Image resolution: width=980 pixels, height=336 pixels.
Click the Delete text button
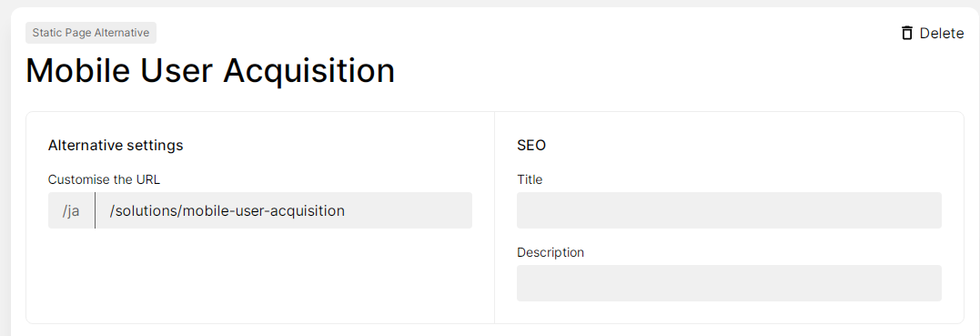click(941, 33)
